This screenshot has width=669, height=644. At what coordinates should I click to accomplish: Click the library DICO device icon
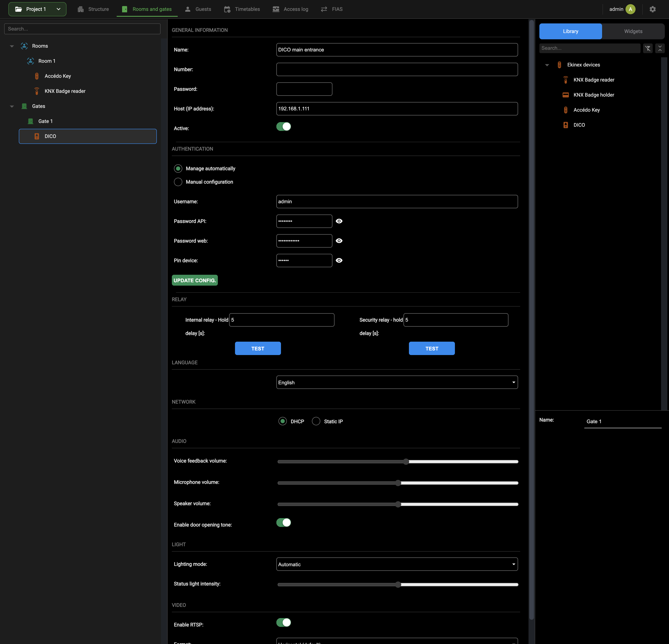click(x=566, y=125)
